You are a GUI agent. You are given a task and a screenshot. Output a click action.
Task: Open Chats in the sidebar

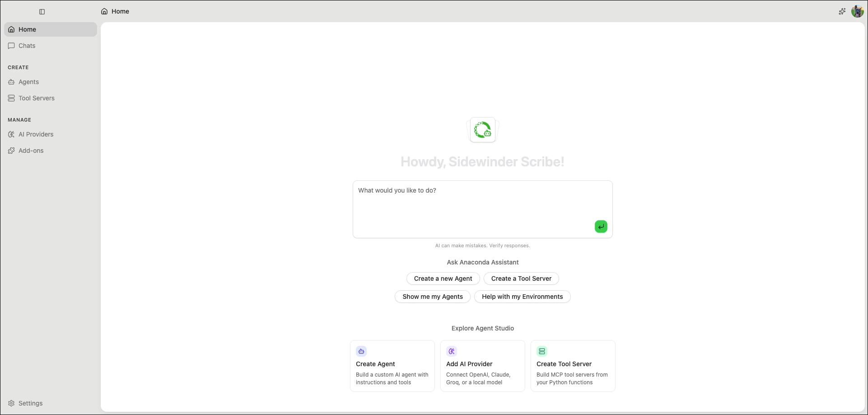click(51, 46)
